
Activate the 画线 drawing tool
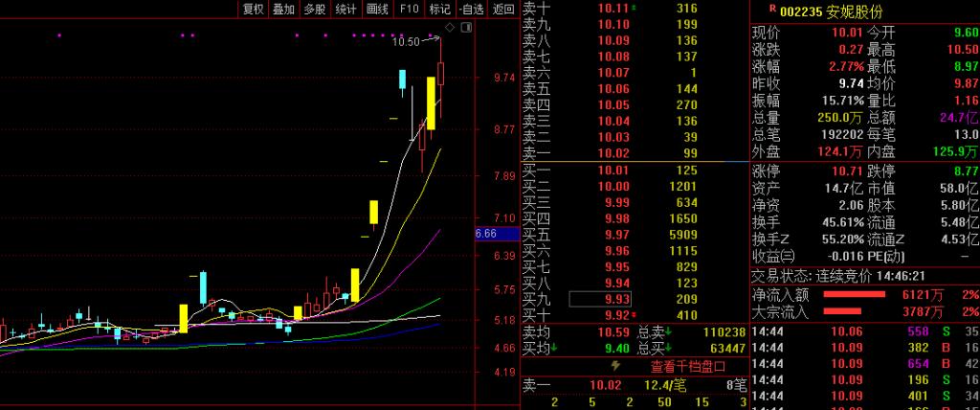point(377,9)
